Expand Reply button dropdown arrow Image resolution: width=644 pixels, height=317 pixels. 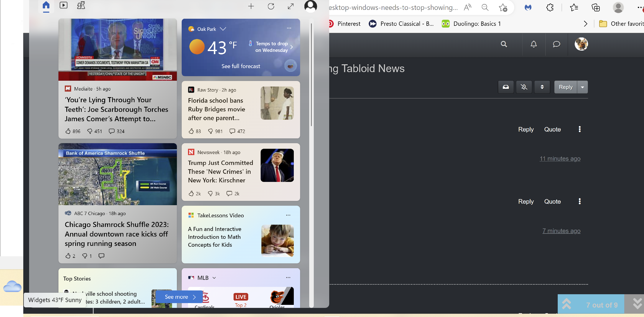(583, 87)
